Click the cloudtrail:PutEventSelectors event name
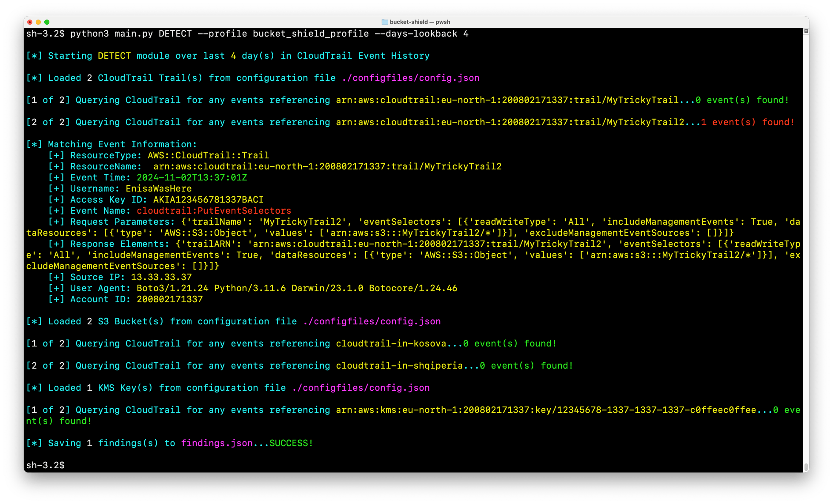This screenshot has height=504, width=833. pos(213,210)
